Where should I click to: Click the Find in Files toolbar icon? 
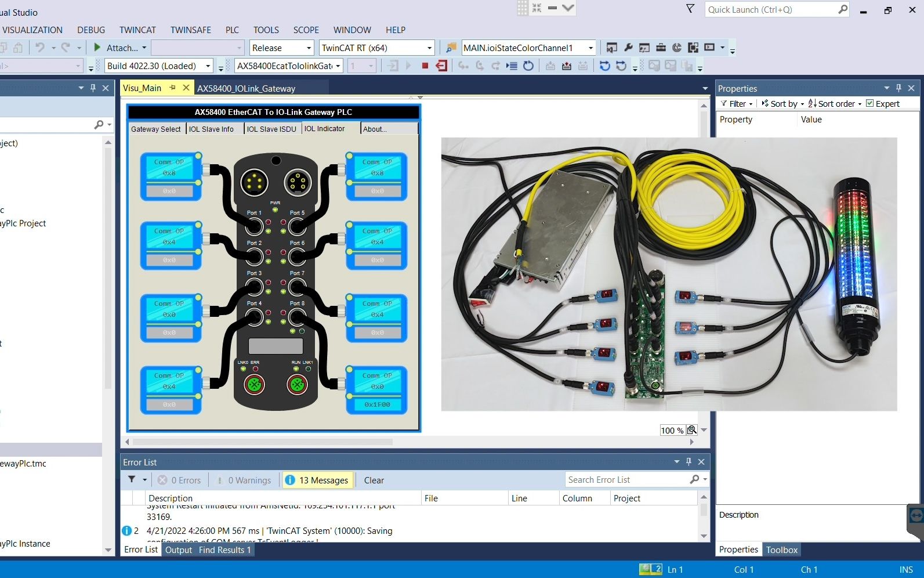point(451,48)
